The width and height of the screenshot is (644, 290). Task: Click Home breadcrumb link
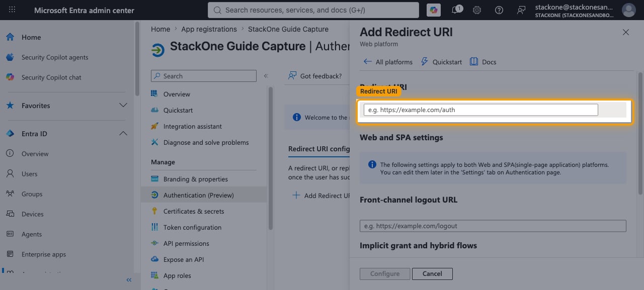tap(160, 29)
